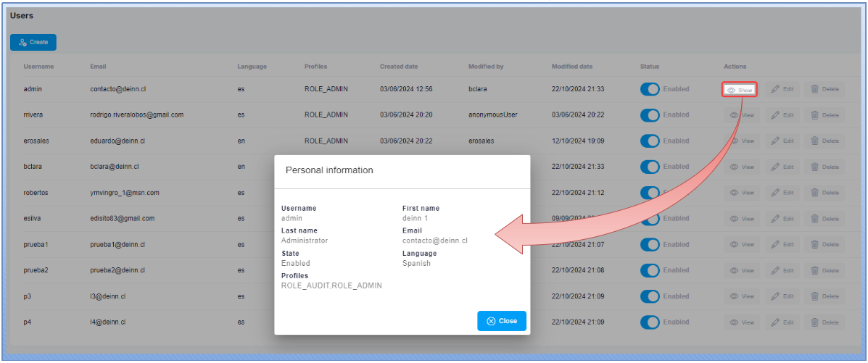This screenshot has width=868, height=363.
Task: Open View for the p4 user
Action: tap(741, 322)
